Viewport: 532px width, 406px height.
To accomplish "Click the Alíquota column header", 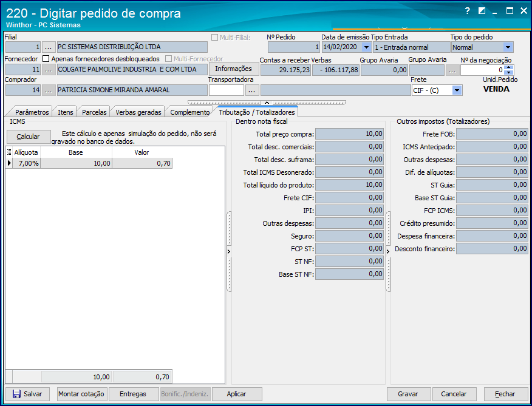I will click(26, 152).
